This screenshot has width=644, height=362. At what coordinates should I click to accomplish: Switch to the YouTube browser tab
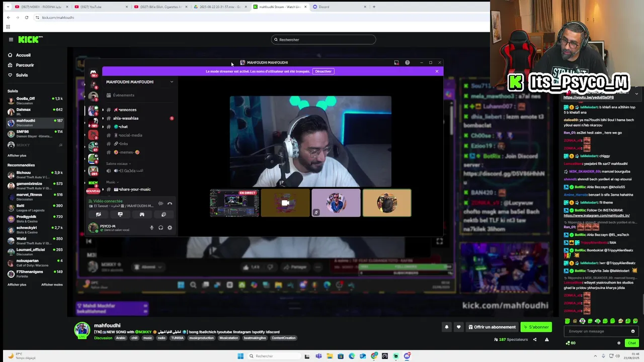click(101, 7)
